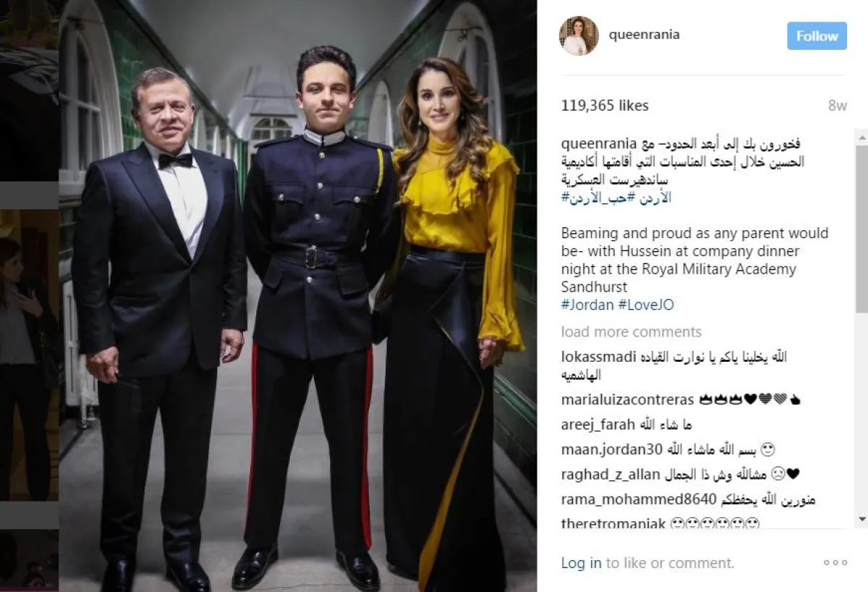Image resolution: width=868 pixels, height=592 pixels.
Task: Open queenrania profile avatar picture
Action: [579, 35]
